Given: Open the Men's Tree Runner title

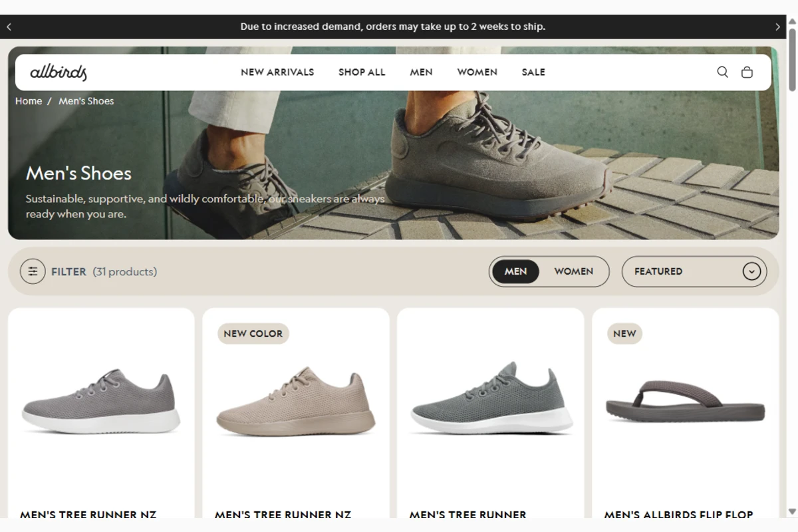Looking at the screenshot, I should (467, 514).
